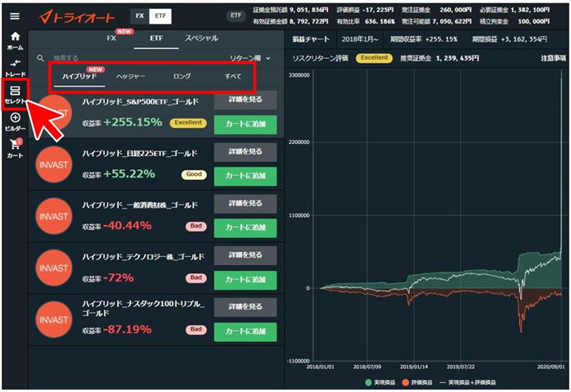Viewport: 571px width, 392px height.
Task: Select the スペシャル tab
Action: pos(201,38)
